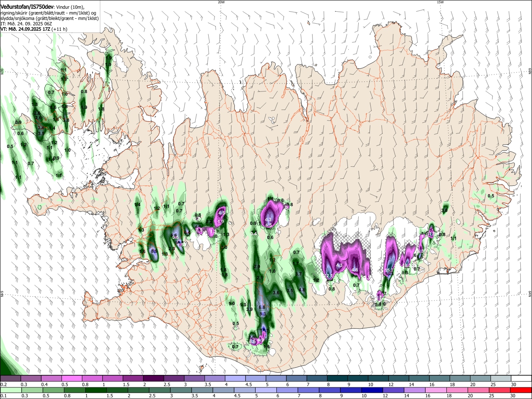Click the 3.6 precipitation value on the map
The width and height of the screenshot is (532, 399).
pos(276,293)
